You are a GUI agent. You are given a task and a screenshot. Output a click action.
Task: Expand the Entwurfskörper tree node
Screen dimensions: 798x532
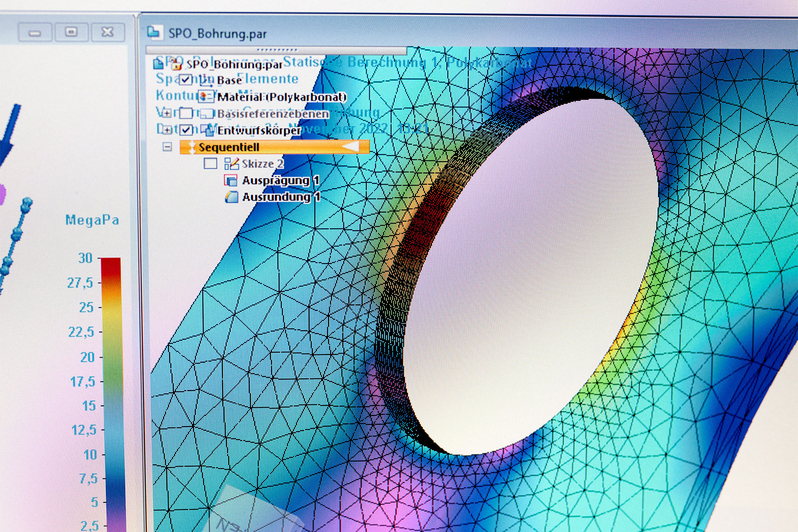(167, 130)
